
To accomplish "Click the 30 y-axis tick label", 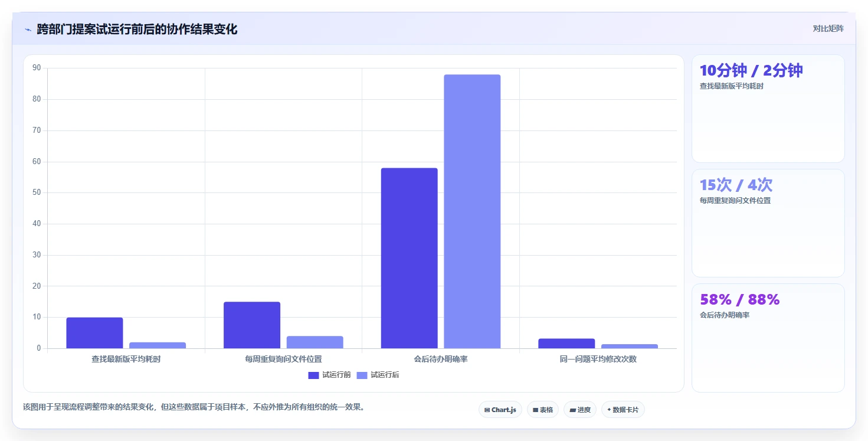I will [x=37, y=255].
